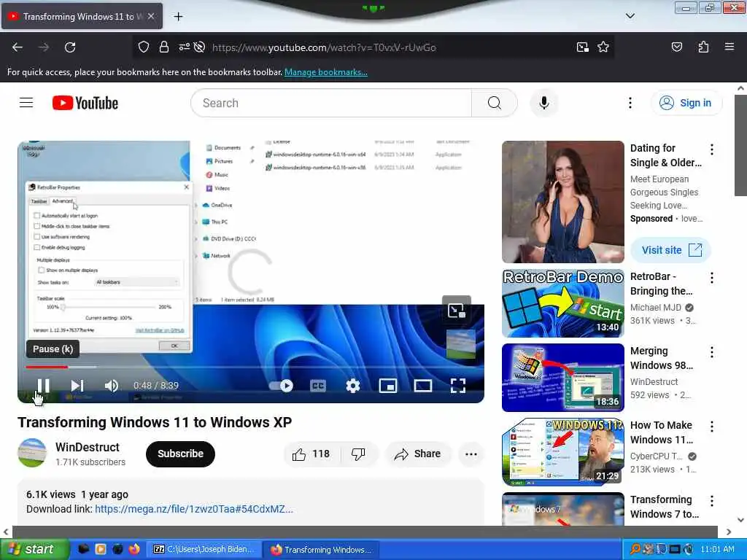Image resolution: width=747 pixels, height=560 pixels.
Task: Click Visit site on the sponsored ad
Action: [671, 250]
